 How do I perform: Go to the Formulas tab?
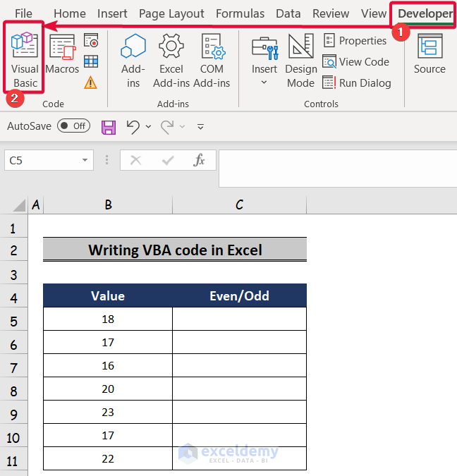[x=240, y=13]
